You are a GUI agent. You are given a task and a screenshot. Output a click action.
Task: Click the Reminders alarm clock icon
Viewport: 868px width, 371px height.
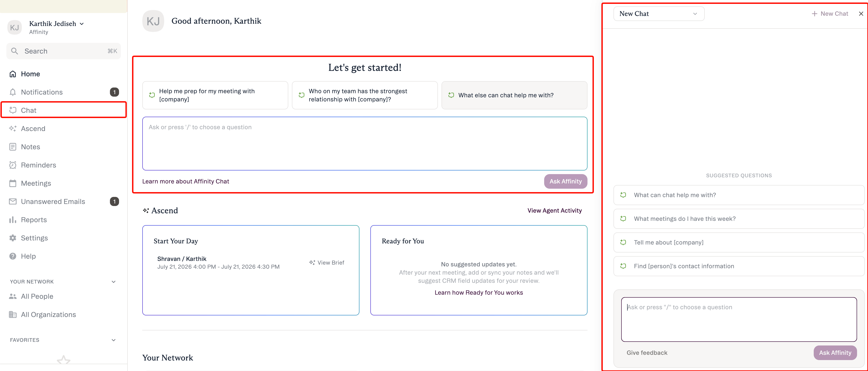pyautogui.click(x=13, y=165)
